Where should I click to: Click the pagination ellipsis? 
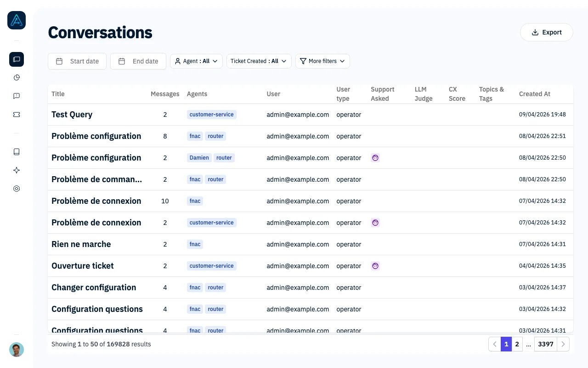point(529,344)
